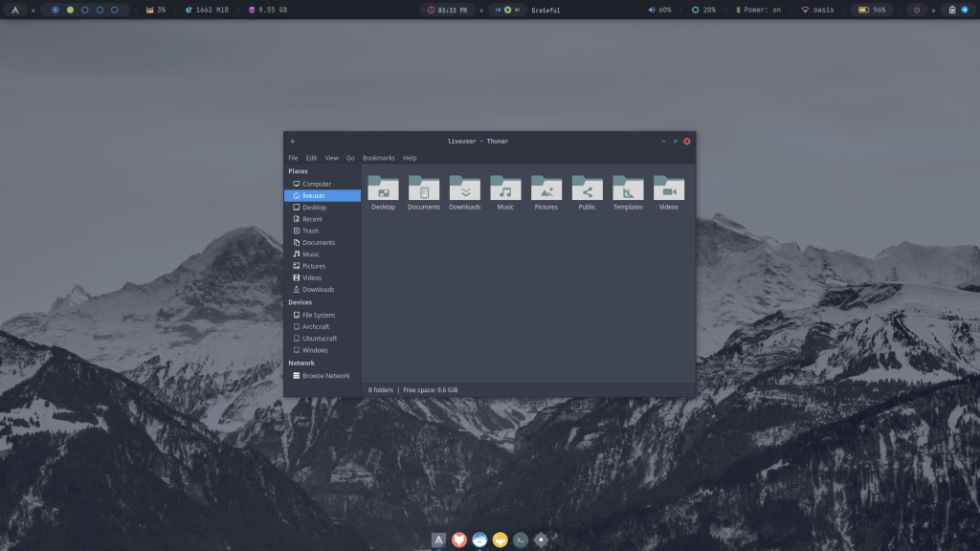Image resolution: width=980 pixels, height=551 pixels.
Task: Open the View menu in Thunar
Action: [331, 158]
